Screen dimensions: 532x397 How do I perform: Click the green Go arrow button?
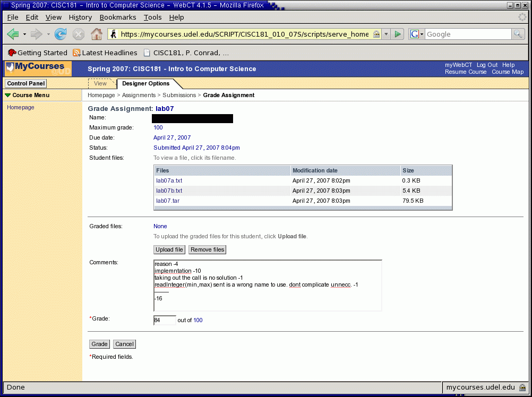(398, 34)
